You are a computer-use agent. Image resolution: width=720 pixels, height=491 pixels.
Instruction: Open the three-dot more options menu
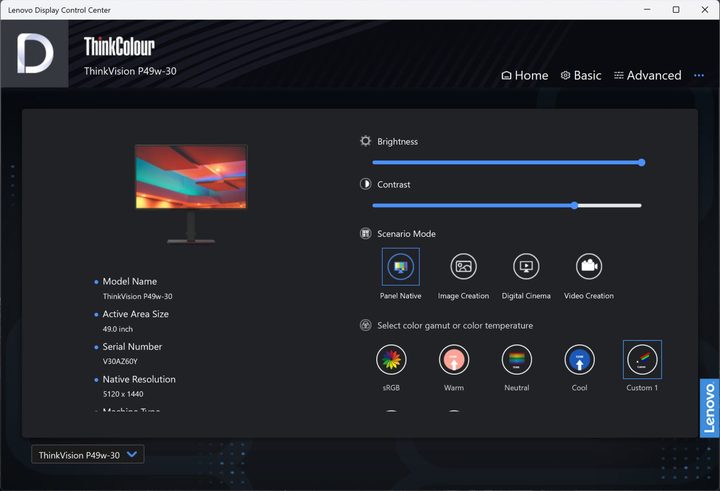tap(699, 75)
